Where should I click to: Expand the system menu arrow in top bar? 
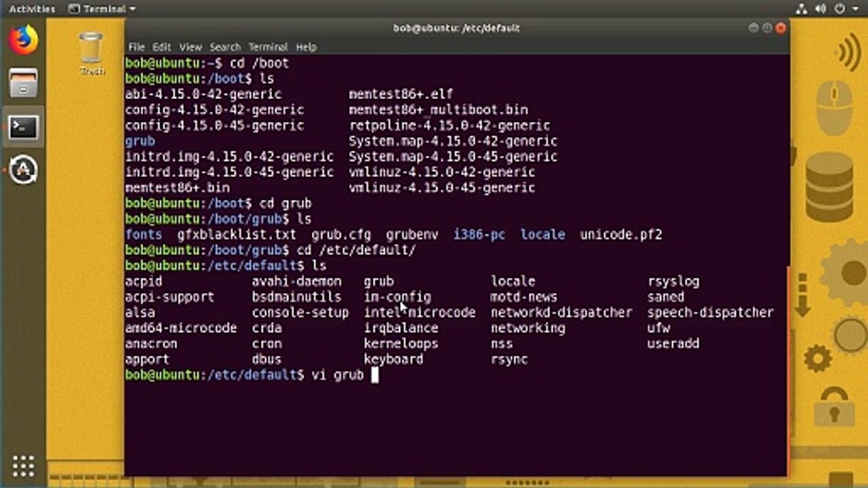pyautogui.click(x=855, y=9)
